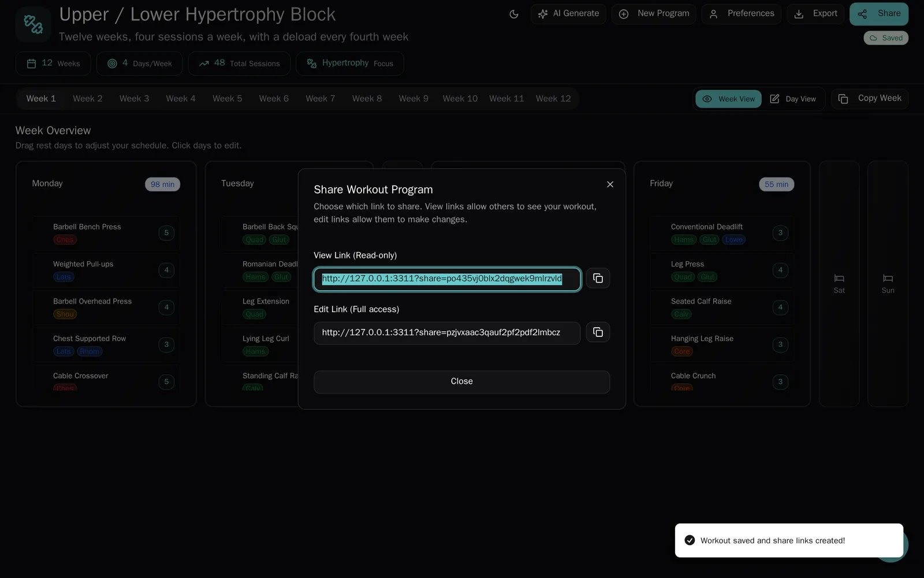The width and height of the screenshot is (924, 578).
Task: Open the Week 2 tab
Action: point(88,99)
